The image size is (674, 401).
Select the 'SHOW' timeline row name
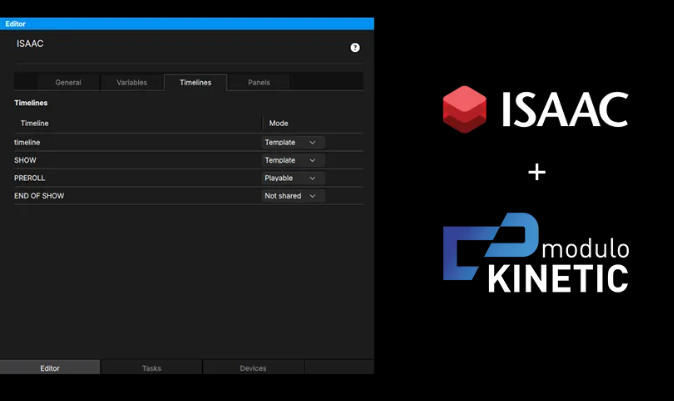click(x=25, y=160)
